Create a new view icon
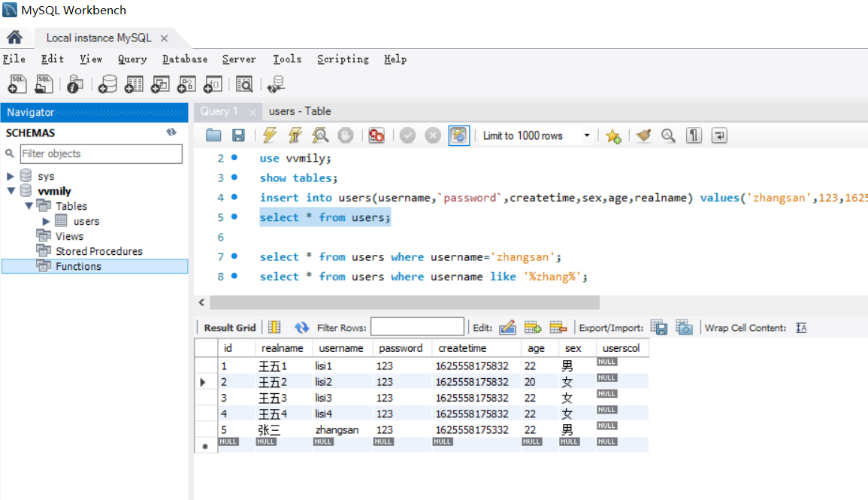Screen dimensions: 868x500 [160, 84]
